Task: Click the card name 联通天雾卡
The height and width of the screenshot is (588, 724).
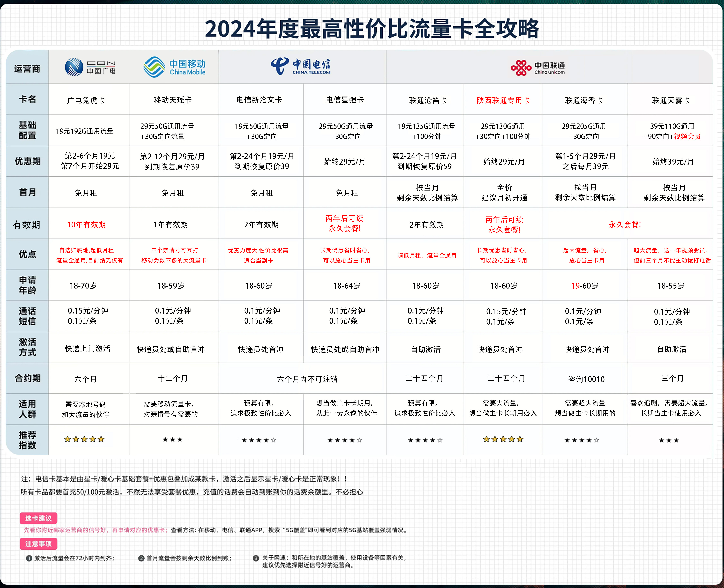Action: coord(671,100)
